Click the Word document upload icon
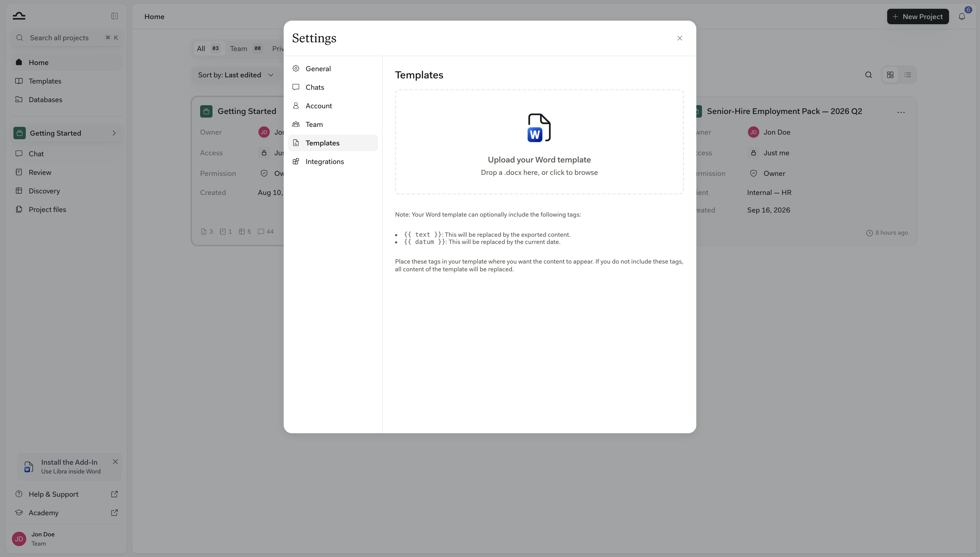The height and width of the screenshot is (557, 980). 539,128
